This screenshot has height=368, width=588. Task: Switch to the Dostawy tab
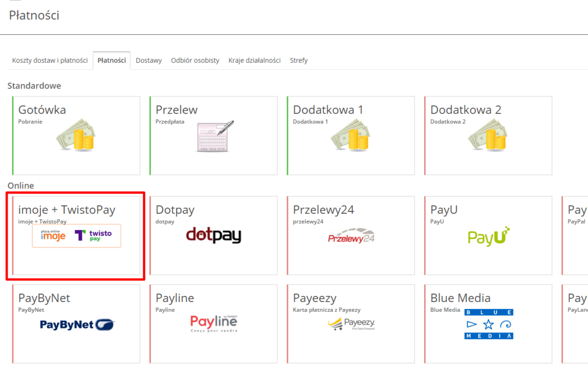point(149,61)
